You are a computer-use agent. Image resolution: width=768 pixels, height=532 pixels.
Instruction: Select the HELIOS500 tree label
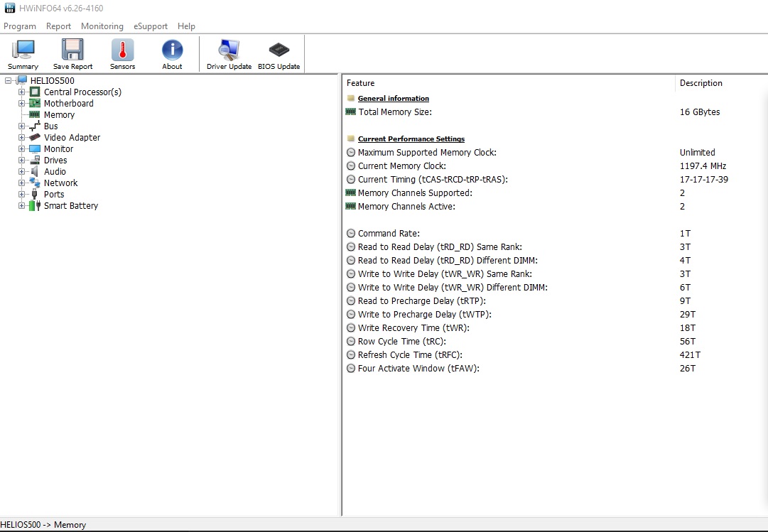pyautogui.click(x=53, y=80)
